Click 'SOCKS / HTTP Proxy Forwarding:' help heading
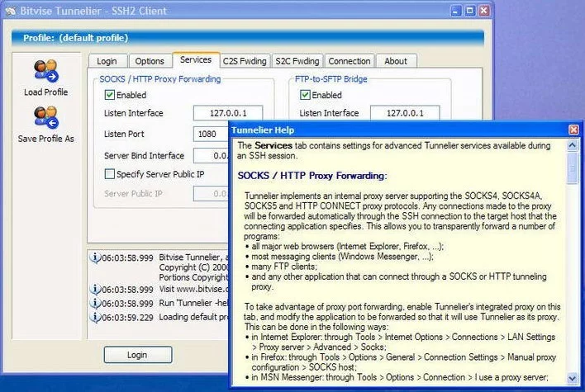This screenshot has height=392, width=585. [312, 176]
